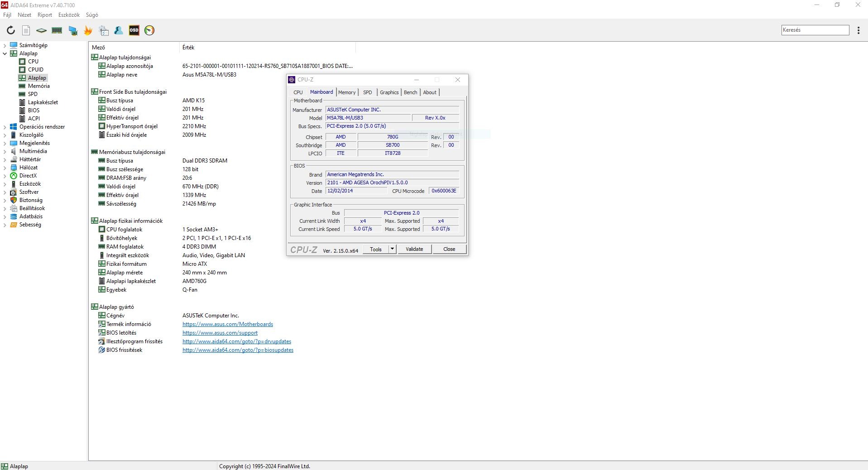Select ACPI in the tree
Image resolution: width=868 pixels, height=470 pixels.
click(34, 119)
